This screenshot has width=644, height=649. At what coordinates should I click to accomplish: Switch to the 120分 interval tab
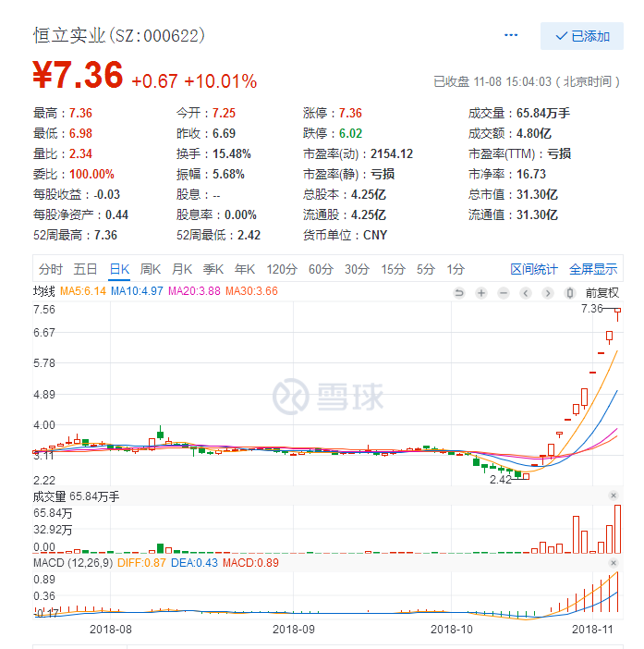click(x=282, y=269)
